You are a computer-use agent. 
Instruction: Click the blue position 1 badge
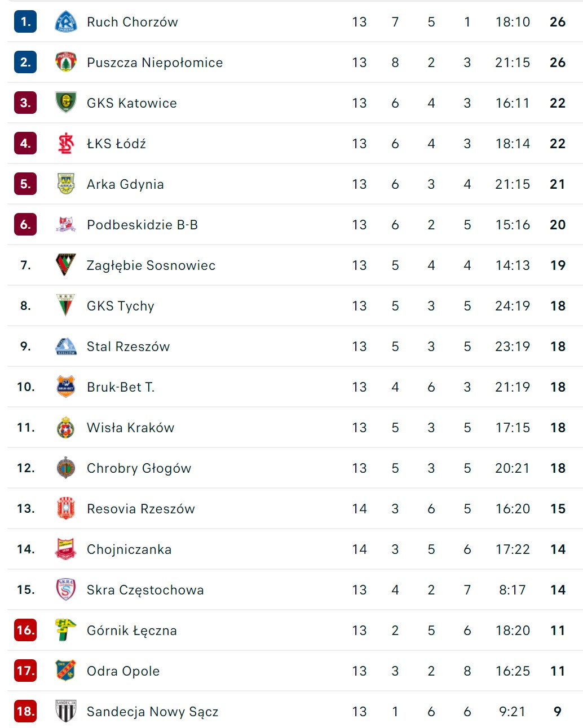25,22
